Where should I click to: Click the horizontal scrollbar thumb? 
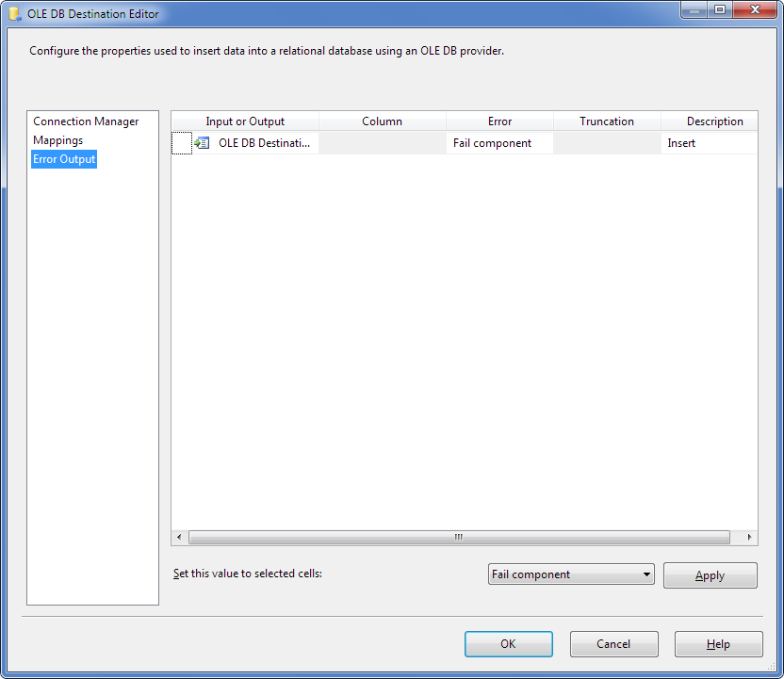point(459,537)
